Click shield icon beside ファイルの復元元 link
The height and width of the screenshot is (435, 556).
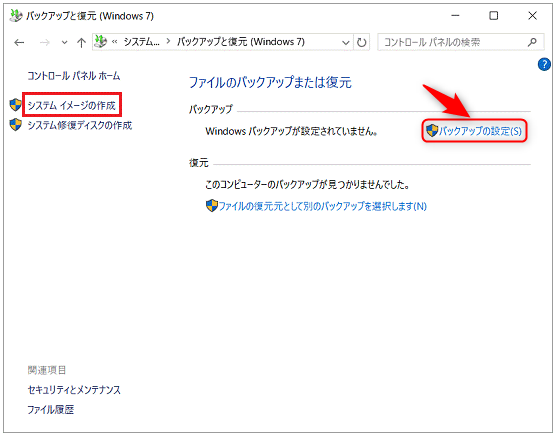(x=212, y=206)
